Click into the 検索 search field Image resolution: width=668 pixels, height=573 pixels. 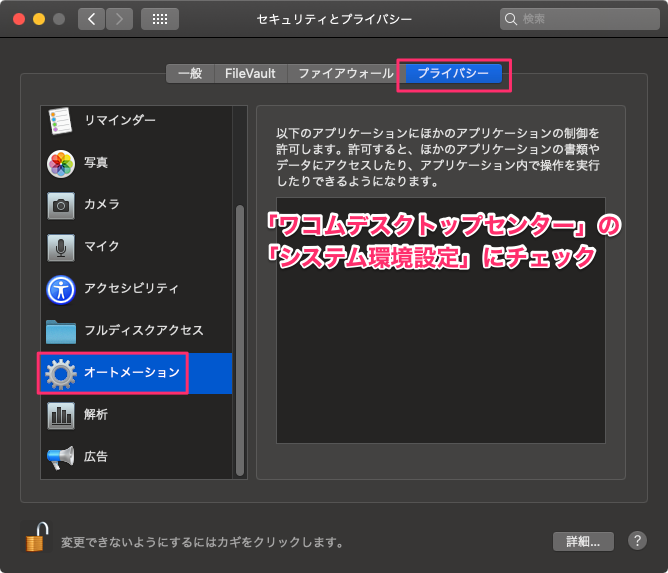tap(580, 19)
